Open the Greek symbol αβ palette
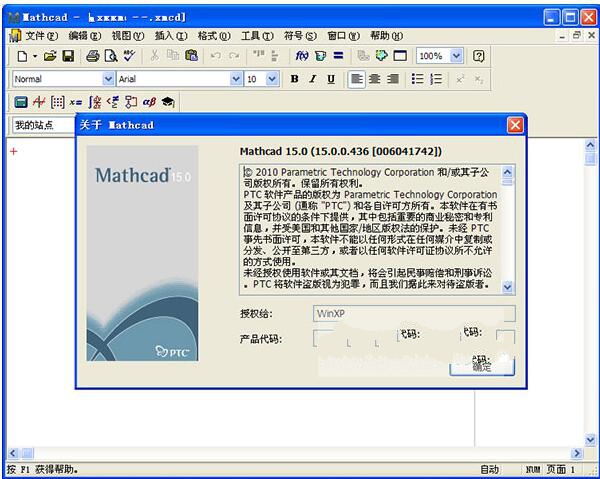This screenshot has width=600, height=479. point(149,102)
